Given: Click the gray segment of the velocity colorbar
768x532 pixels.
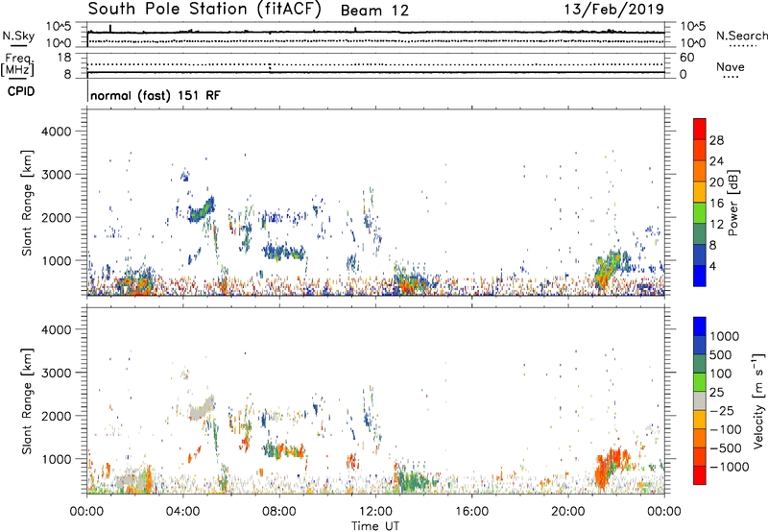Looking at the screenshot, I should [x=700, y=400].
